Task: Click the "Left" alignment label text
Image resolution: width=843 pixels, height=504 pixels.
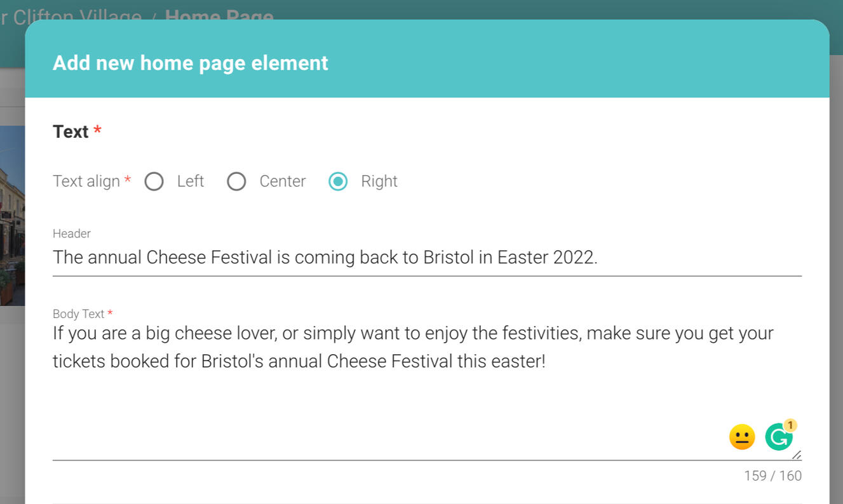Action: click(x=190, y=182)
